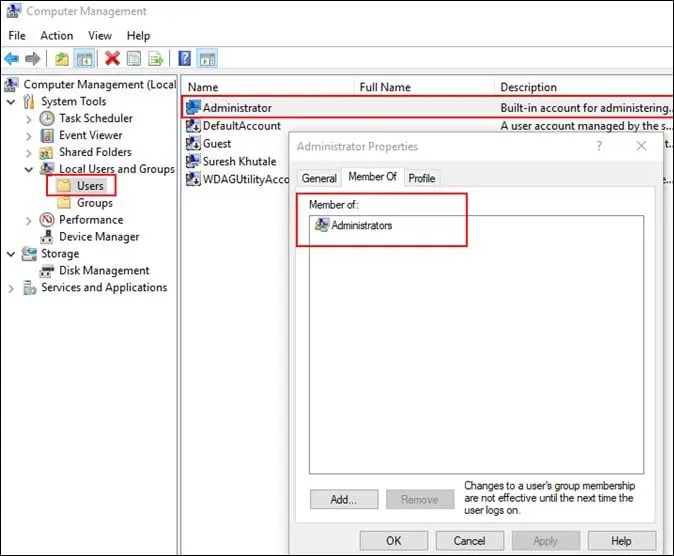This screenshot has height=556, width=674.
Task: Select the Guest user account
Action: pos(217,143)
